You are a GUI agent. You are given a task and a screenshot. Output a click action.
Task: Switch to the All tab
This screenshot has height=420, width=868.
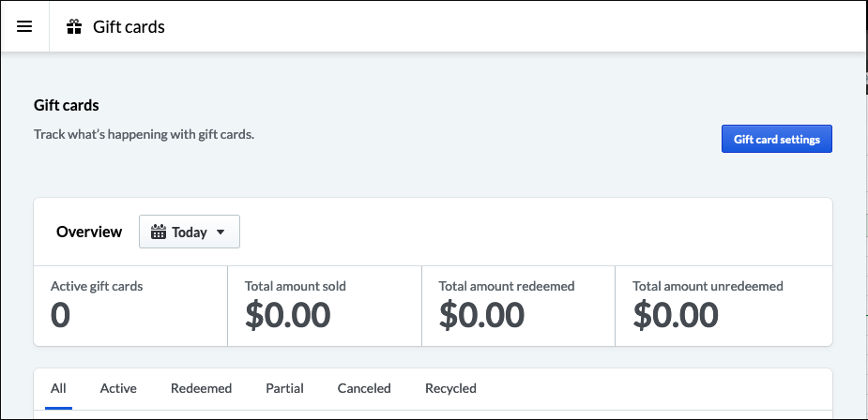[59, 388]
